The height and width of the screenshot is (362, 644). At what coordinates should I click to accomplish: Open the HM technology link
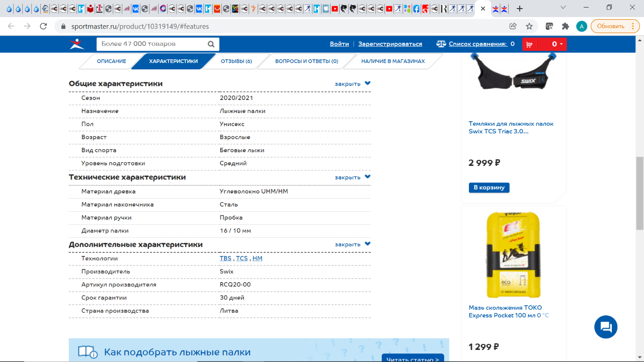click(x=258, y=258)
